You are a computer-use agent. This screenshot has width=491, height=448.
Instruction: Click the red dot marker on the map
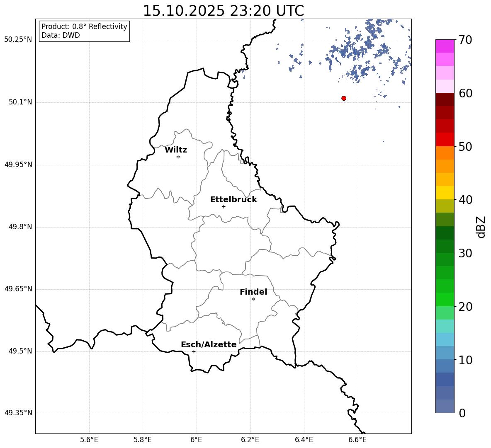click(x=344, y=98)
